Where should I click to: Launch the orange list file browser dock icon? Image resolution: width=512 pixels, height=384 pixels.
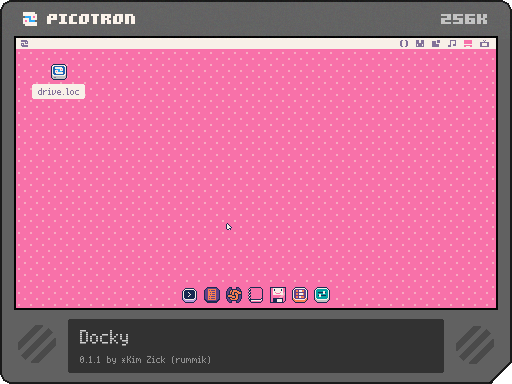pyautogui.click(x=212, y=295)
